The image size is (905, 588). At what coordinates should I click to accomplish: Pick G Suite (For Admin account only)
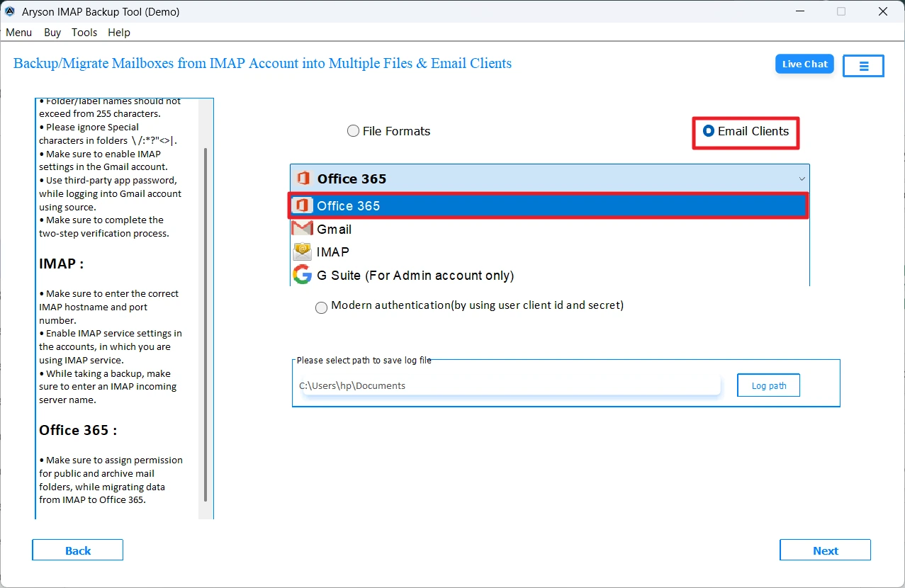pos(549,275)
